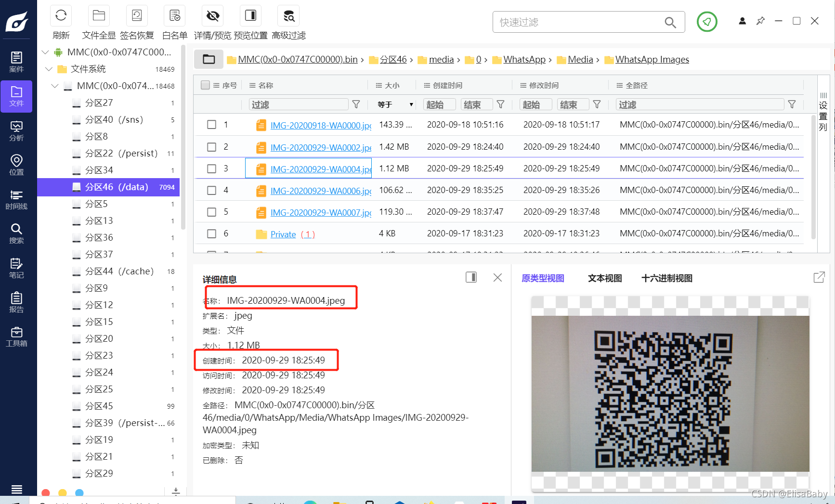The image size is (835, 504).
Task: Open the 序号 column header menu
Action: point(216,85)
